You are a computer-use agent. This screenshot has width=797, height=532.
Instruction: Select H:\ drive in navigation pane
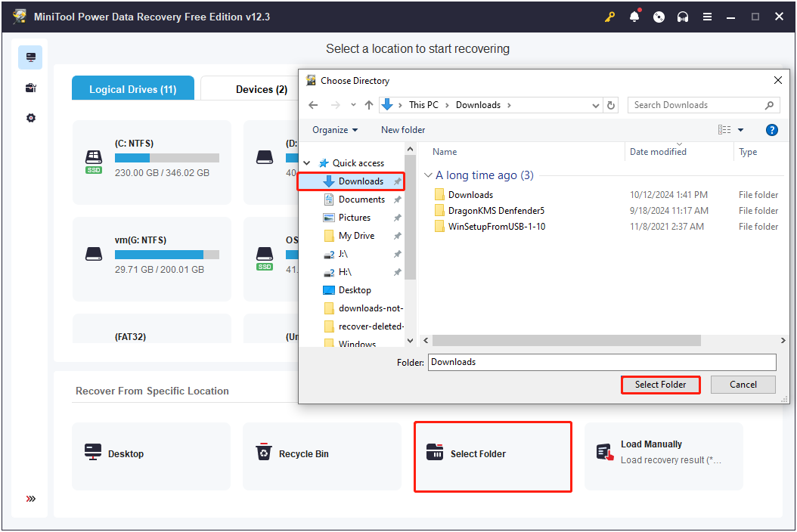[x=345, y=272]
